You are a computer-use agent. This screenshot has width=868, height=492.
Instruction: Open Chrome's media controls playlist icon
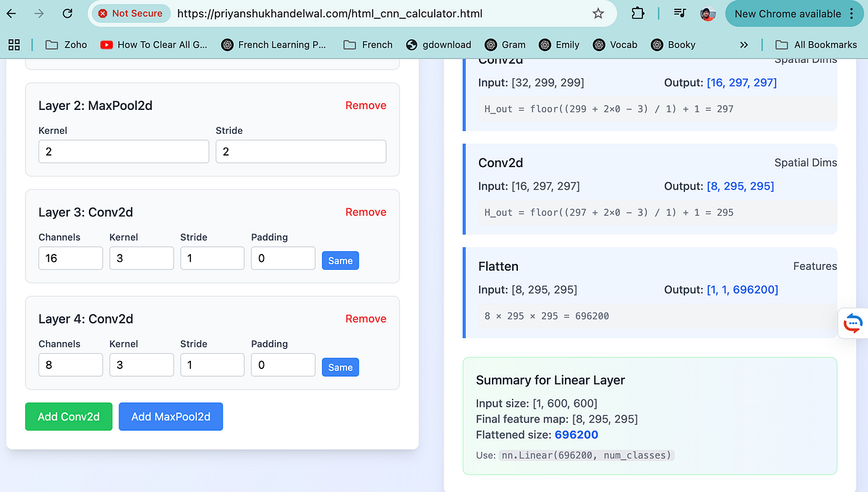click(679, 14)
